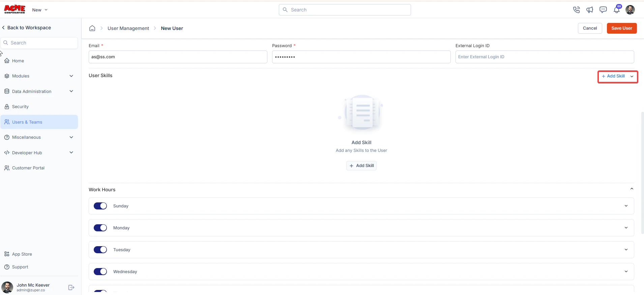This screenshot has width=644, height=295.
Task: Focus the External Login ID field
Action: (x=545, y=57)
